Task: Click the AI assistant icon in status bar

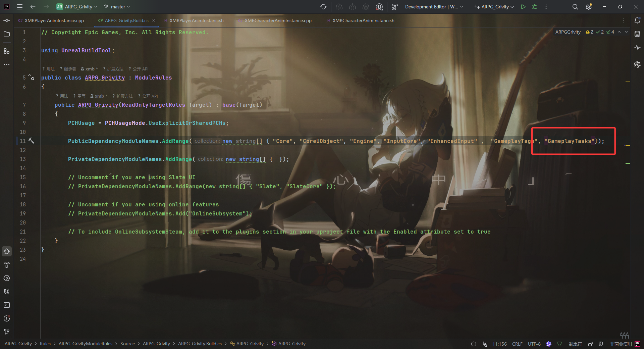Action: click(x=549, y=344)
